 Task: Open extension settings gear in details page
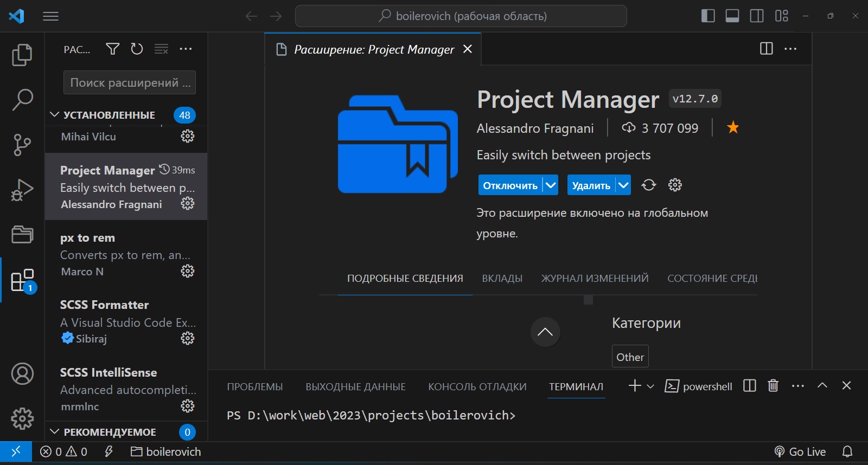(x=675, y=185)
